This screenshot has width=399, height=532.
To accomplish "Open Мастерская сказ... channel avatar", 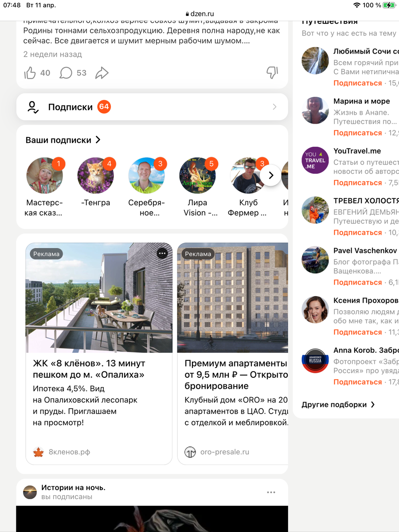I will (x=45, y=176).
